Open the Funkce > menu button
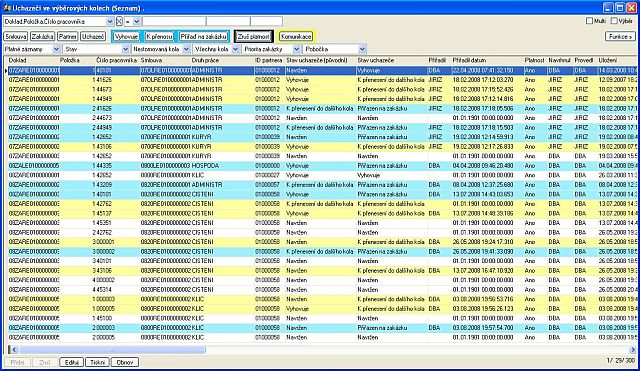The width and height of the screenshot is (640, 371). 620,37
